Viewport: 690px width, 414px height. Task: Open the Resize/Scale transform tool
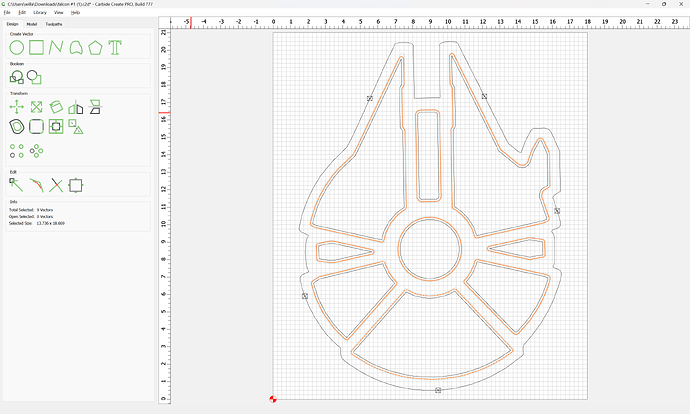coord(36,107)
